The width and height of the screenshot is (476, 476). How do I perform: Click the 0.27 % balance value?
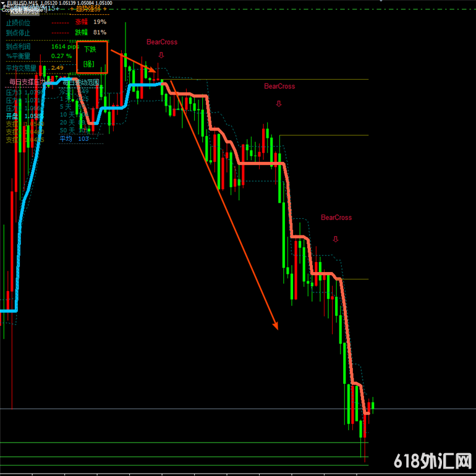pos(61,56)
